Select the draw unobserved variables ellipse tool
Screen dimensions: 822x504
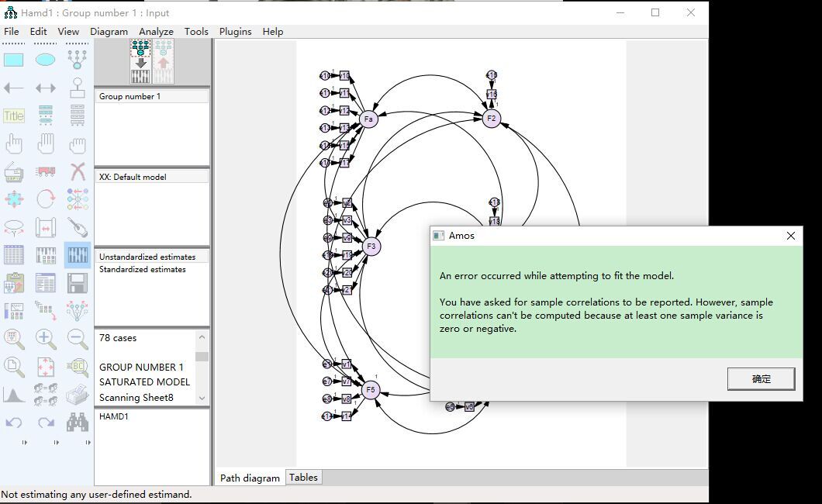click(46, 60)
